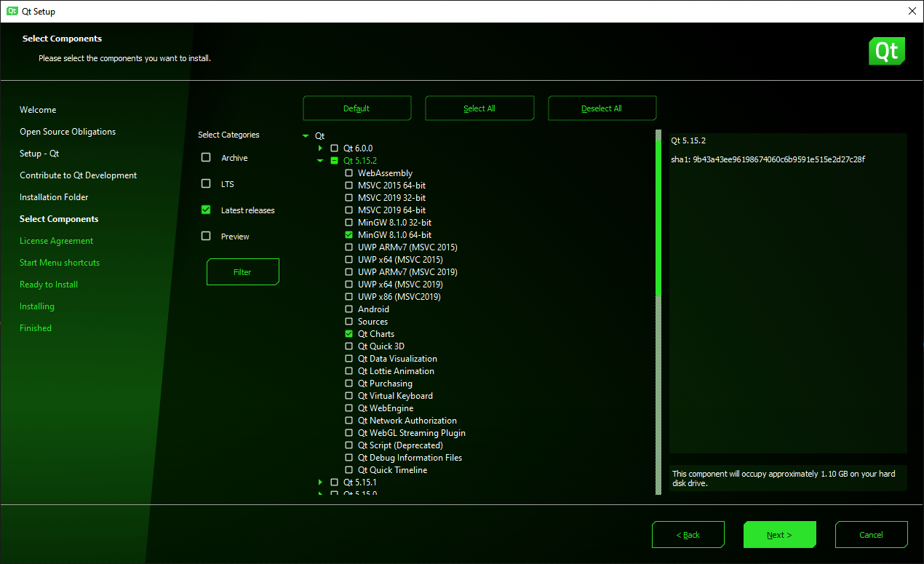Toggle the Qt 5.15.2 checkbox
Viewport: 924px width, 564px height.
pyautogui.click(x=335, y=161)
